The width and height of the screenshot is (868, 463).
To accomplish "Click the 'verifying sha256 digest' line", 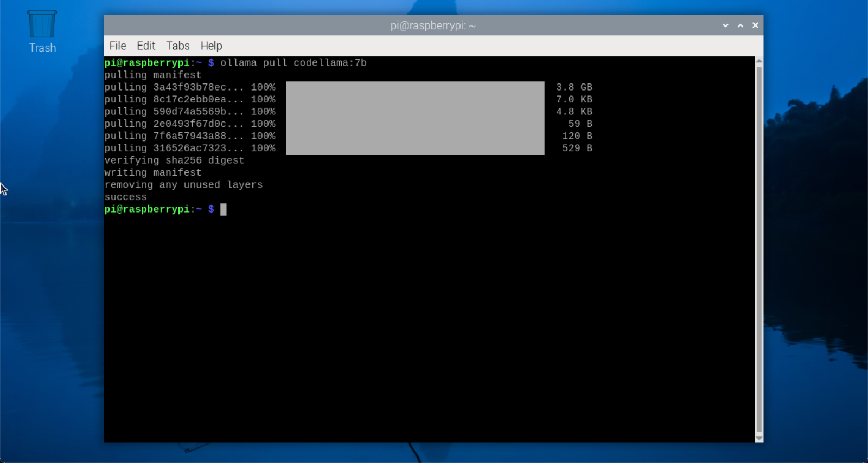I will pyautogui.click(x=174, y=160).
